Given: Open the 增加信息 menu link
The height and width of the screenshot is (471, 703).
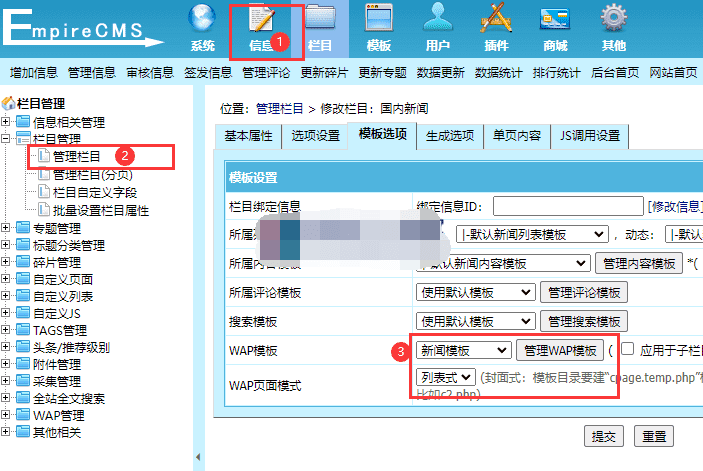Looking at the screenshot, I should click(34, 73).
